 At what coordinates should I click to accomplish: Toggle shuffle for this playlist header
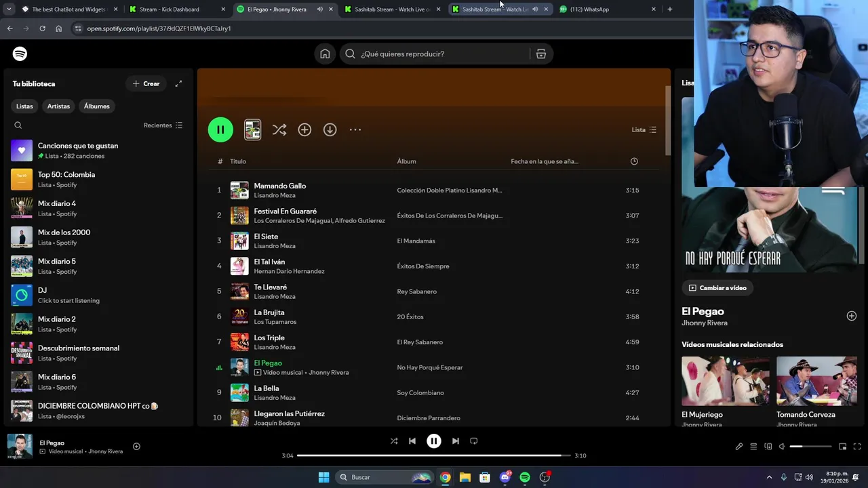click(279, 129)
